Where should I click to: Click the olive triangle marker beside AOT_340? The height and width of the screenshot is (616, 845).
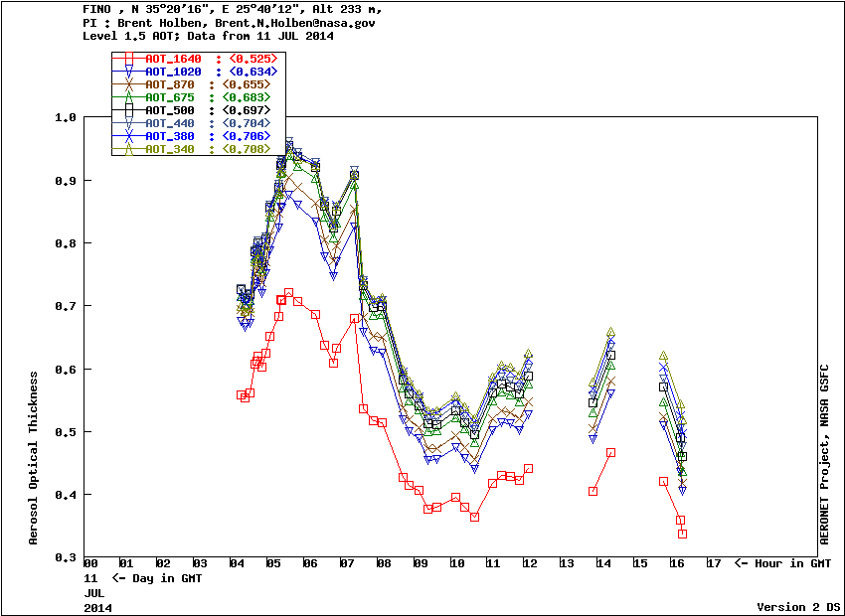127,149
